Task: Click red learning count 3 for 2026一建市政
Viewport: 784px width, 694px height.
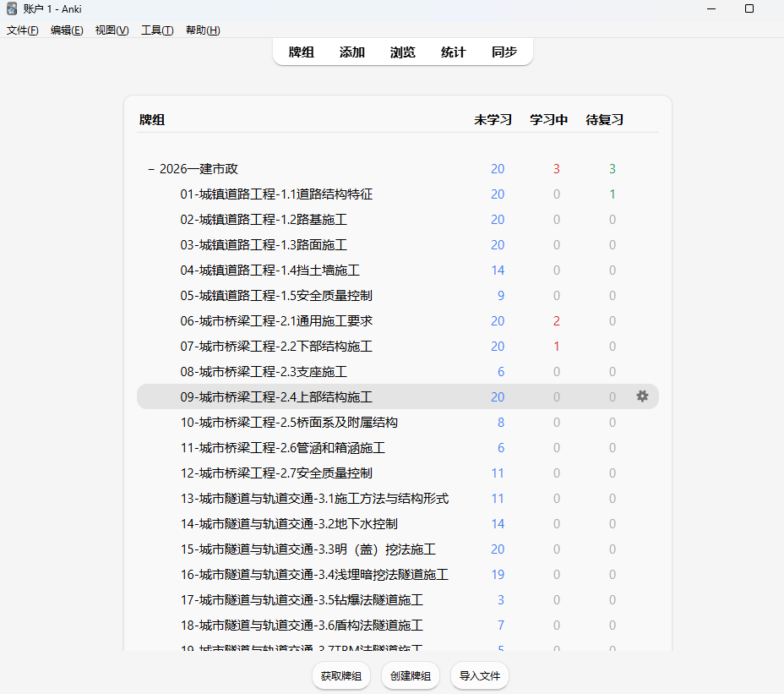Action: [557, 169]
